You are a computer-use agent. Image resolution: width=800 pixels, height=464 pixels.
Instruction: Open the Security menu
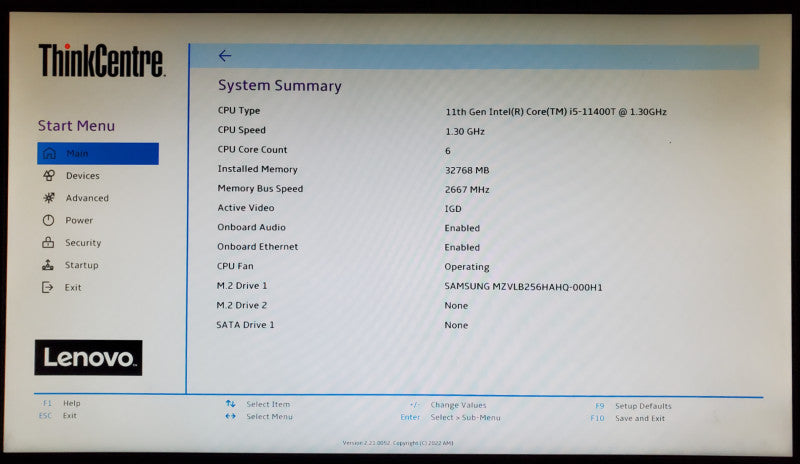(83, 243)
